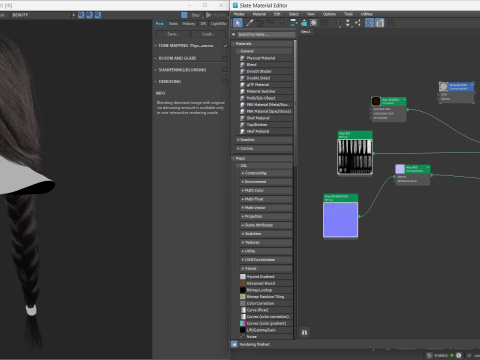The image size is (480, 360).
Task: Click the Physical Material sphere icon
Action: (243, 58)
